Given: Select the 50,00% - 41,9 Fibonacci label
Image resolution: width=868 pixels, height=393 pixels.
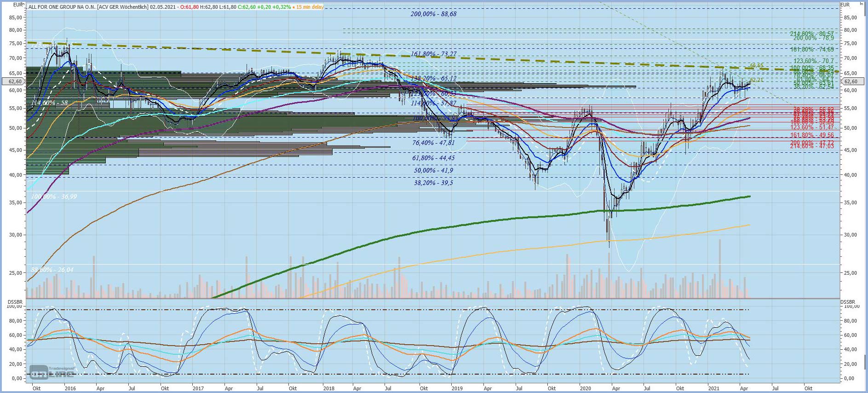Looking at the screenshot, I should (x=433, y=171).
